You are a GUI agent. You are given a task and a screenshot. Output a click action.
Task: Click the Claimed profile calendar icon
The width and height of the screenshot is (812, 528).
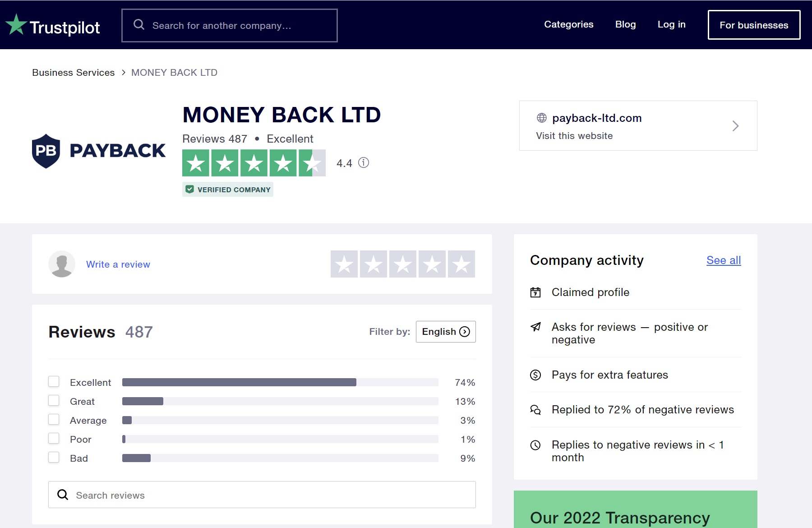click(x=535, y=292)
